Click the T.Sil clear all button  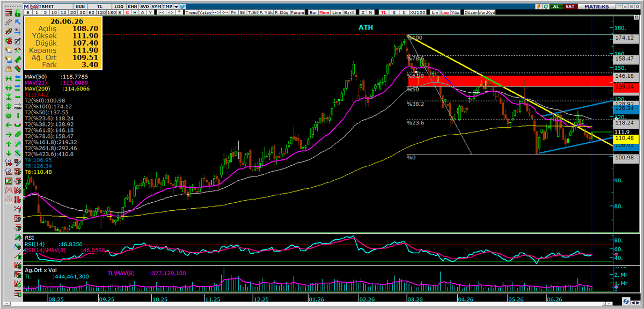coord(253,12)
